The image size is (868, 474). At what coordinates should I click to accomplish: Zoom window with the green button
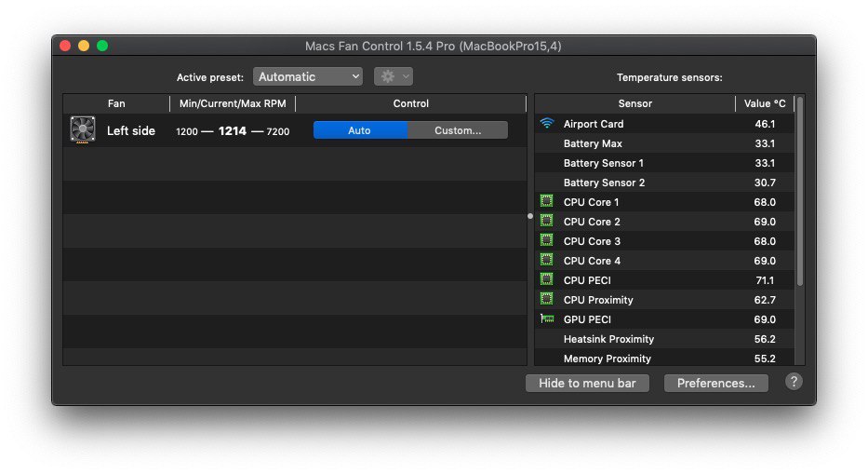pos(102,46)
